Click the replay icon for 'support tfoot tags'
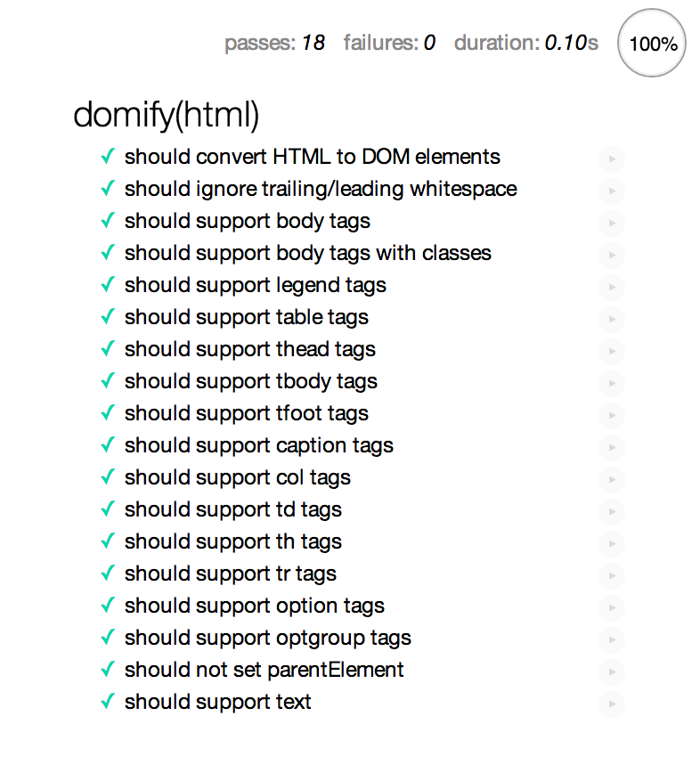 point(612,415)
